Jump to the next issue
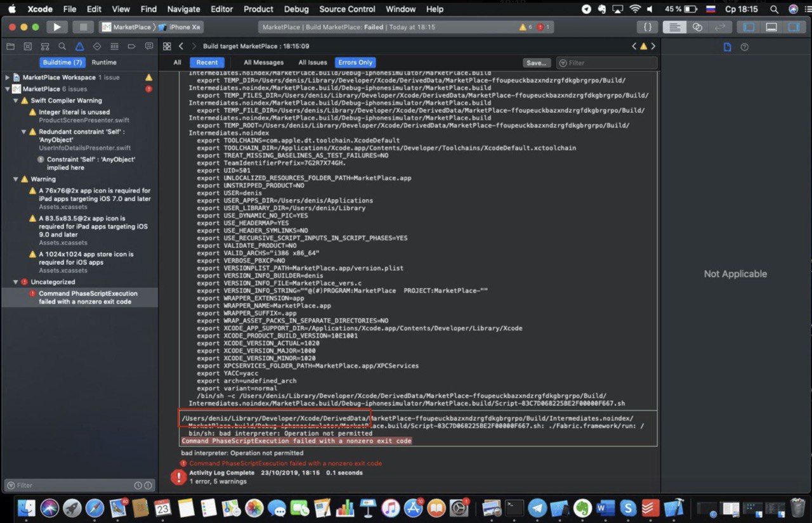This screenshot has height=523, width=812. click(x=653, y=46)
